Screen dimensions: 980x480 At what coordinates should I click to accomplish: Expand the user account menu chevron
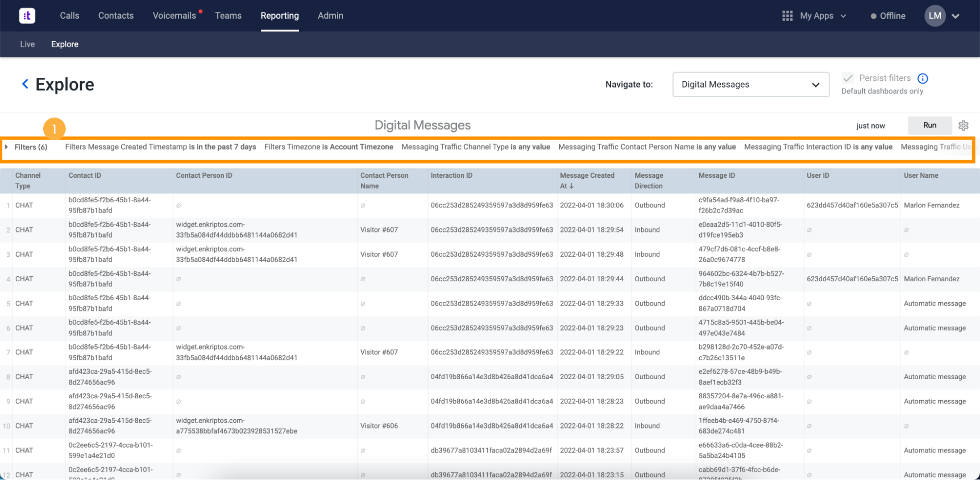(x=955, y=16)
